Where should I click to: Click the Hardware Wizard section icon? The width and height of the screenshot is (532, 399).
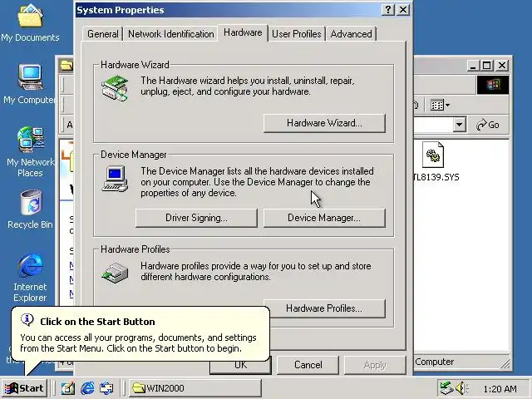coord(115,89)
